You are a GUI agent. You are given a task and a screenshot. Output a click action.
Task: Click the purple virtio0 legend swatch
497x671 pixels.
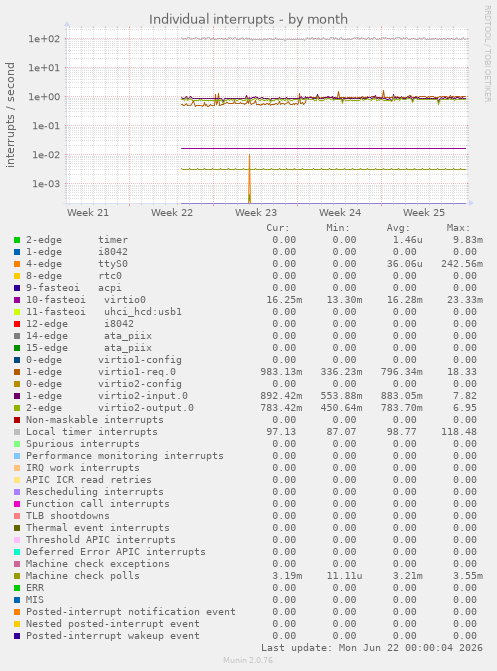click(17, 300)
